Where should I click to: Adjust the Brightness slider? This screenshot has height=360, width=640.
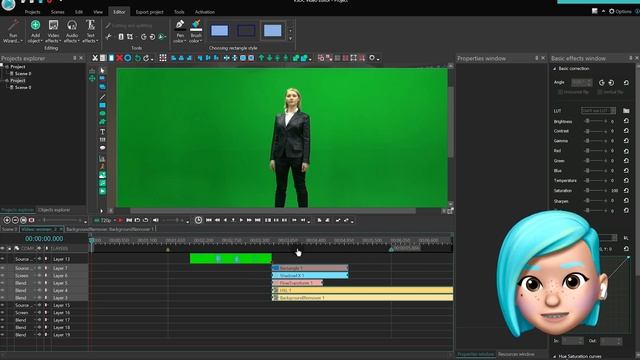point(596,121)
